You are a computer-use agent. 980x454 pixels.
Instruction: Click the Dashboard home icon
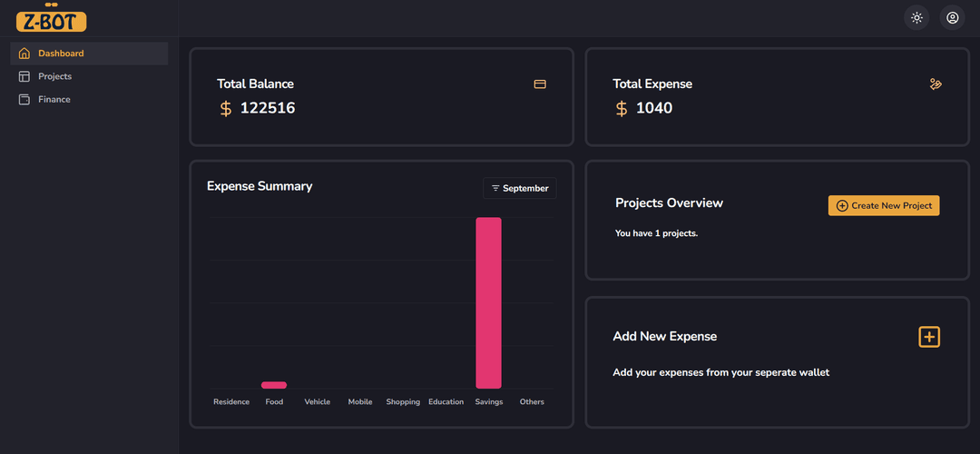pyautogui.click(x=24, y=54)
